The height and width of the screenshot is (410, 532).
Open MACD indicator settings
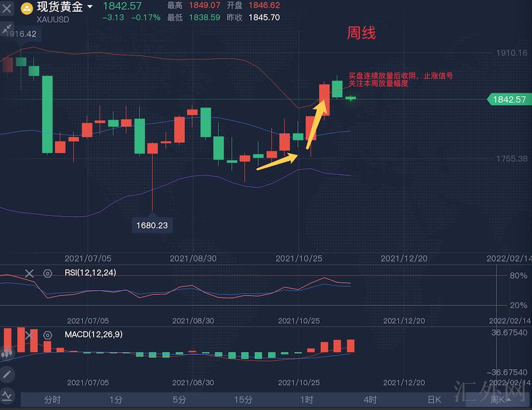coord(48,335)
